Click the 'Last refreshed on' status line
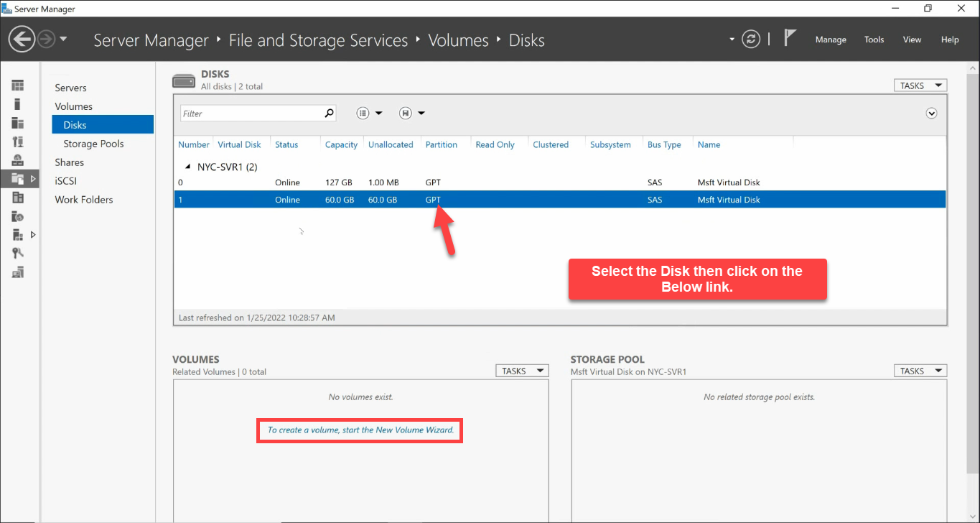The height and width of the screenshot is (523, 980). [256, 317]
